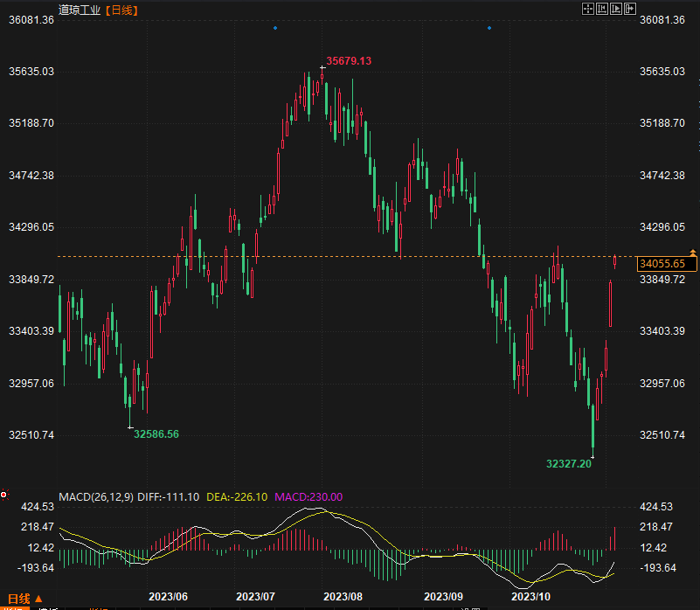Click the exit arrow icon in chart toolbar
The height and width of the screenshot is (610, 700).
630,9
